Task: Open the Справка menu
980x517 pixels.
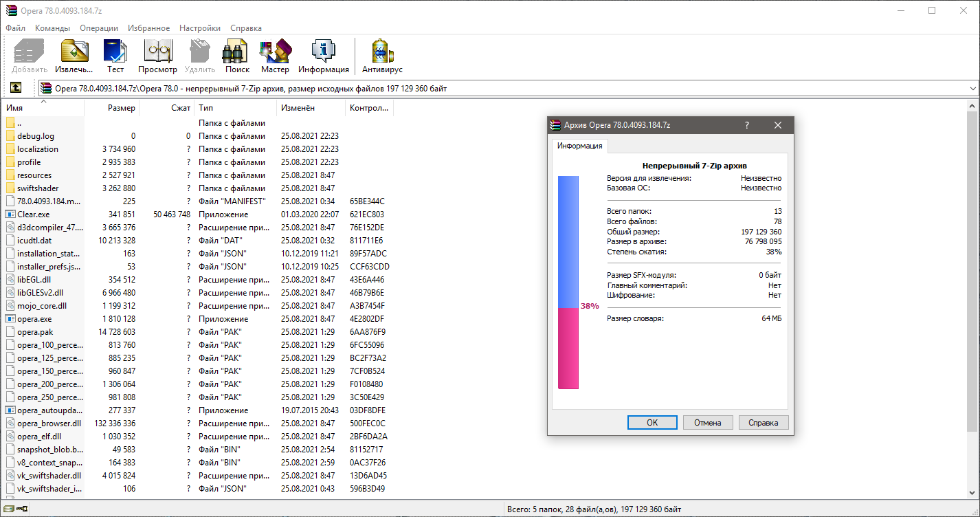Action: [246, 28]
